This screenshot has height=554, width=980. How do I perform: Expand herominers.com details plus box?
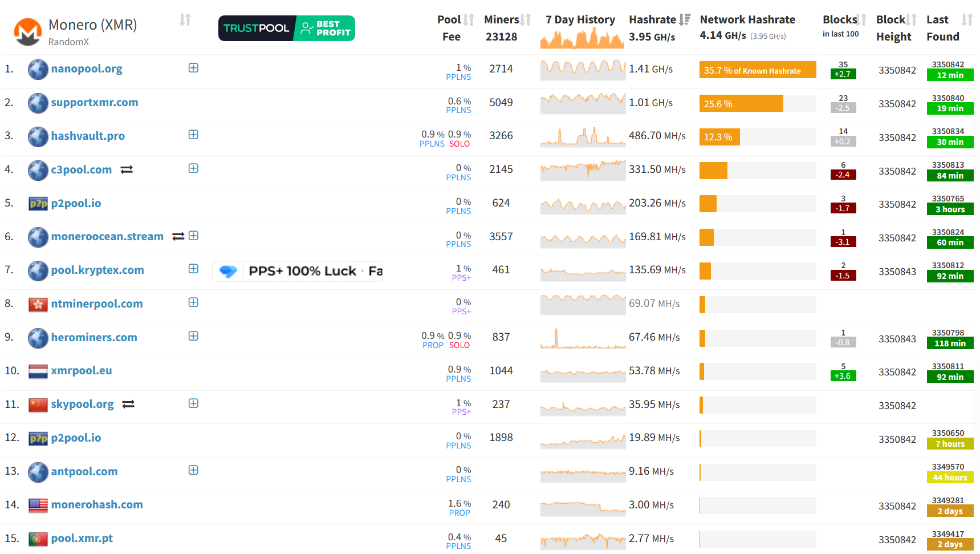(193, 336)
